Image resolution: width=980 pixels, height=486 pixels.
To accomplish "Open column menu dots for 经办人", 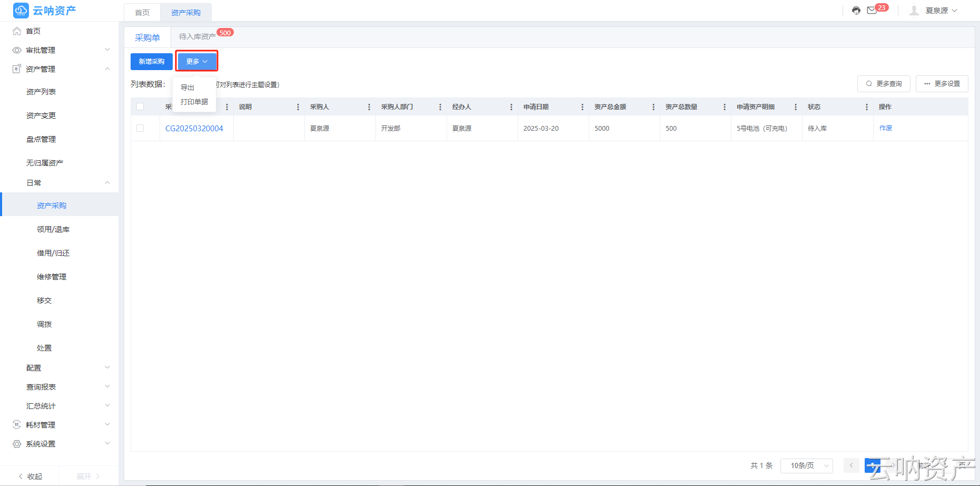I will pos(511,107).
